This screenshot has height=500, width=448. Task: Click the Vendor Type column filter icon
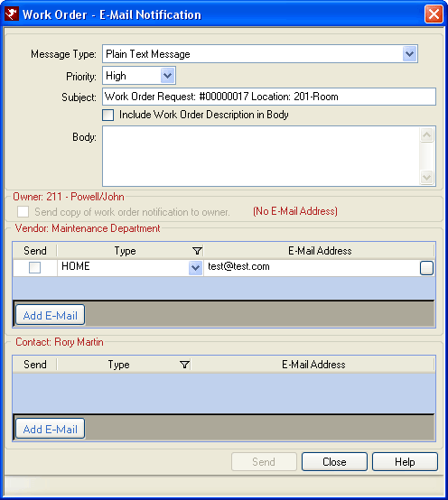[198, 251]
